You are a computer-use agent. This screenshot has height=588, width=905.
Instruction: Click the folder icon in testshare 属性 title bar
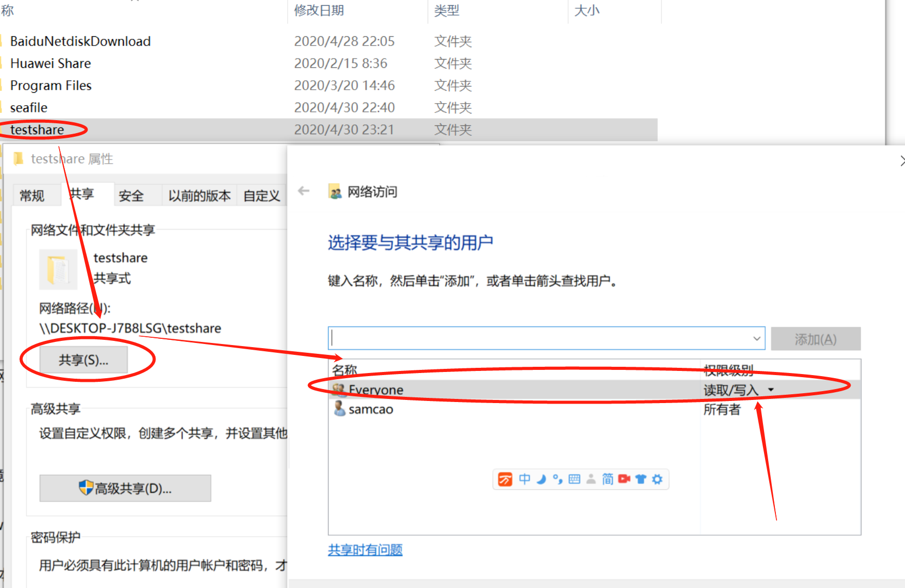tap(18, 159)
